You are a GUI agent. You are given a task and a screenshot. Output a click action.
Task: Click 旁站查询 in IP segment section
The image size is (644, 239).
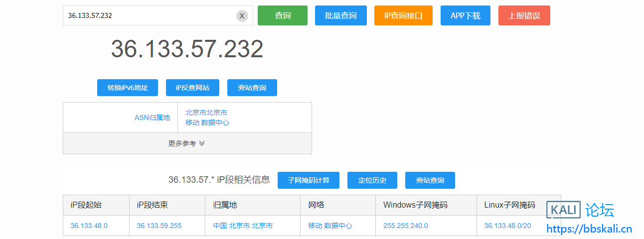click(430, 180)
